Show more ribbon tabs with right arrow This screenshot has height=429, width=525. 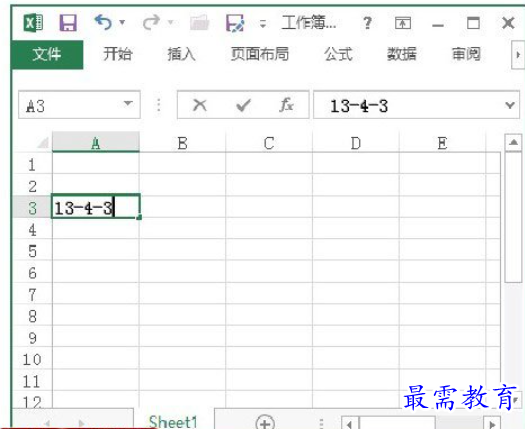click(518, 55)
